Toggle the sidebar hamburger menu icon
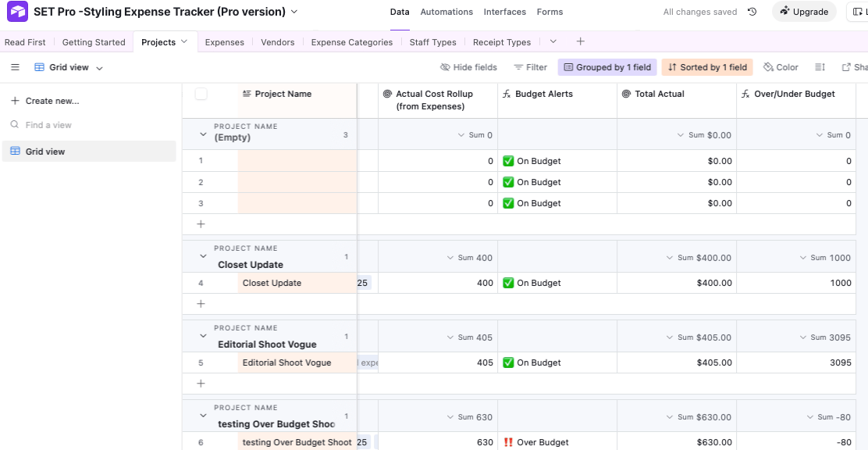This screenshot has height=450, width=868. click(x=15, y=68)
